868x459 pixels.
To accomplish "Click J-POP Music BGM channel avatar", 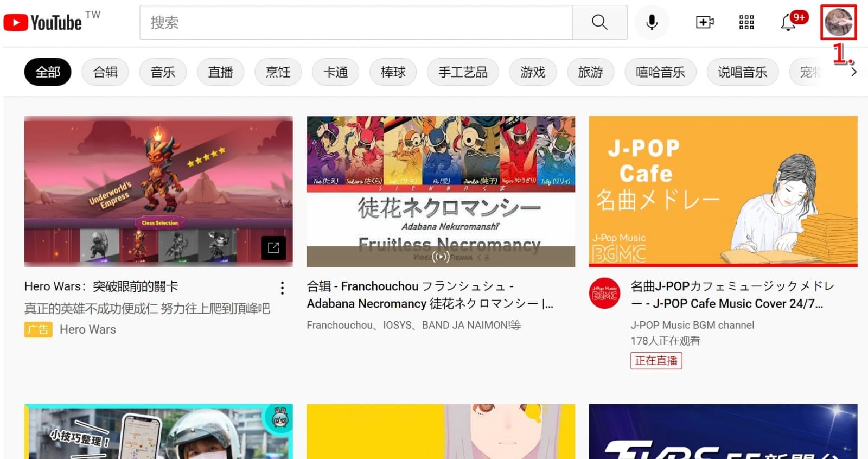I will (x=604, y=294).
